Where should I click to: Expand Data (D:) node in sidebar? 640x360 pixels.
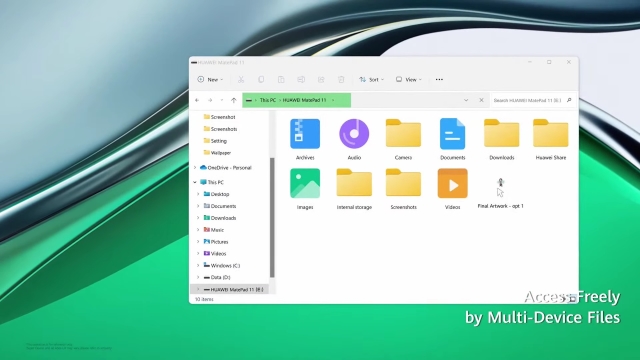(x=198, y=278)
